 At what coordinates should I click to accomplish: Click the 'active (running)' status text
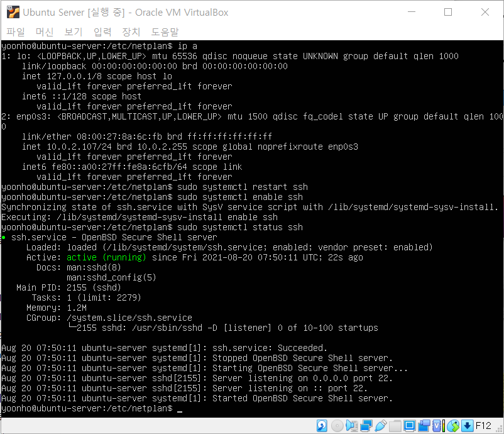pos(106,257)
